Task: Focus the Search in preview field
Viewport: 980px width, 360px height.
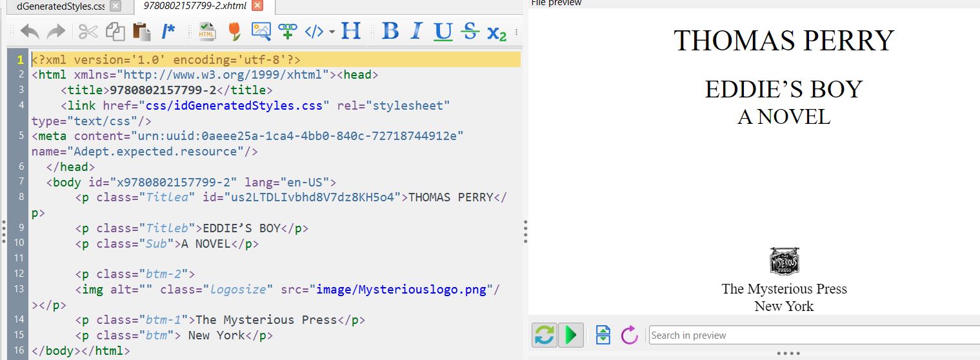Action: (x=814, y=335)
